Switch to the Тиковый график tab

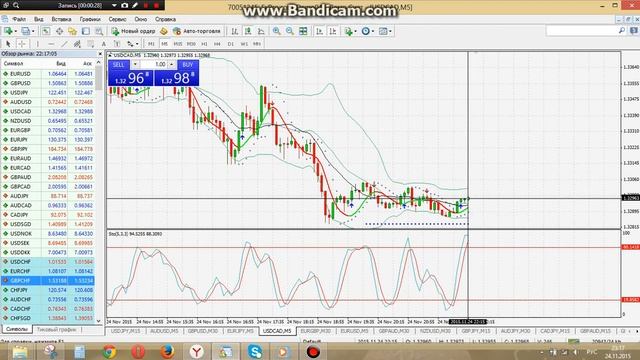click(x=56, y=329)
